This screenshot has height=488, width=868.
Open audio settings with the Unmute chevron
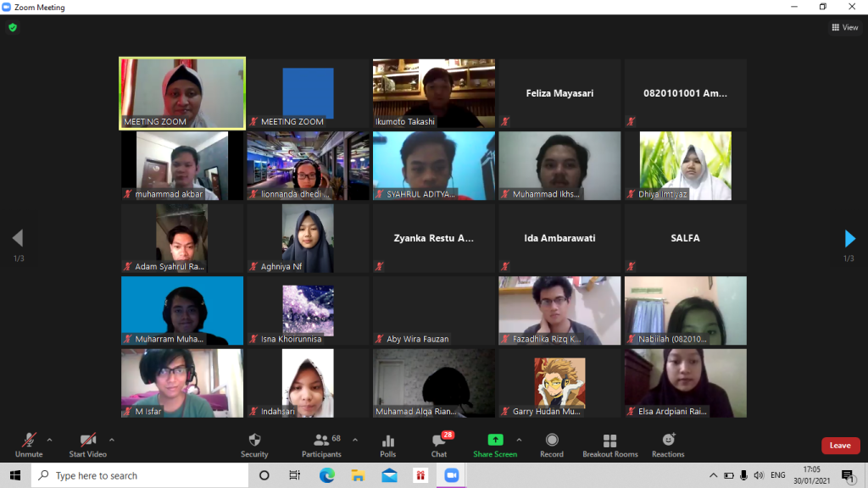pyautogui.click(x=48, y=439)
